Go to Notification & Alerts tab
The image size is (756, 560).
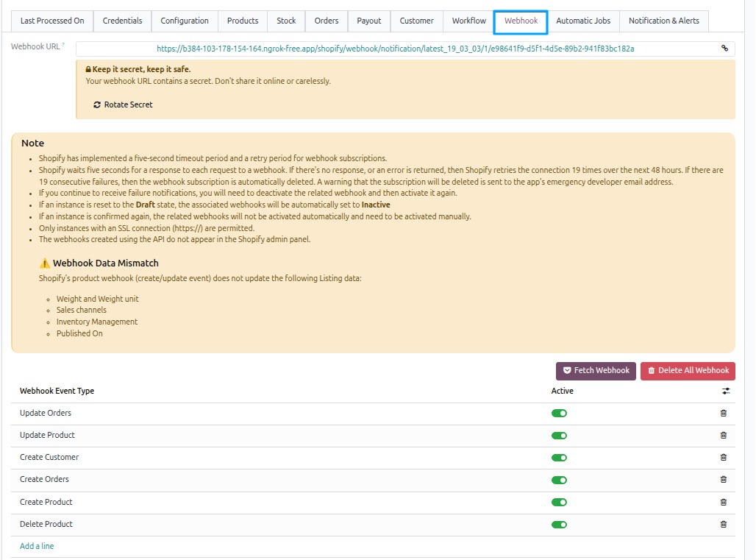pyautogui.click(x=664, y=21)
